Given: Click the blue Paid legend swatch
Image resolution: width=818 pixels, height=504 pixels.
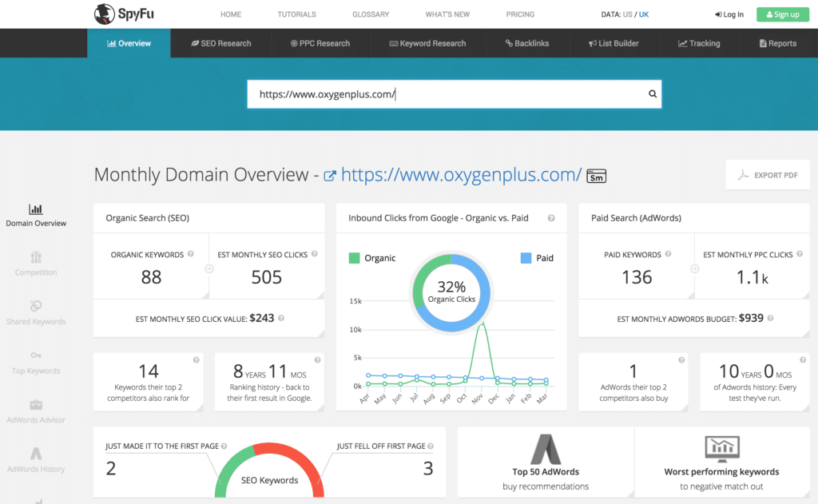Looking at the screenshot, I should (526, 258).
